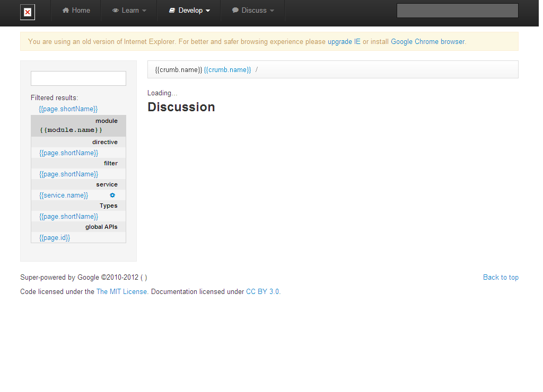Focus the navbar search field
Image resolution: width=543 pixels, height=392 pixels.
pyautogui.click(x=458, y=11)
